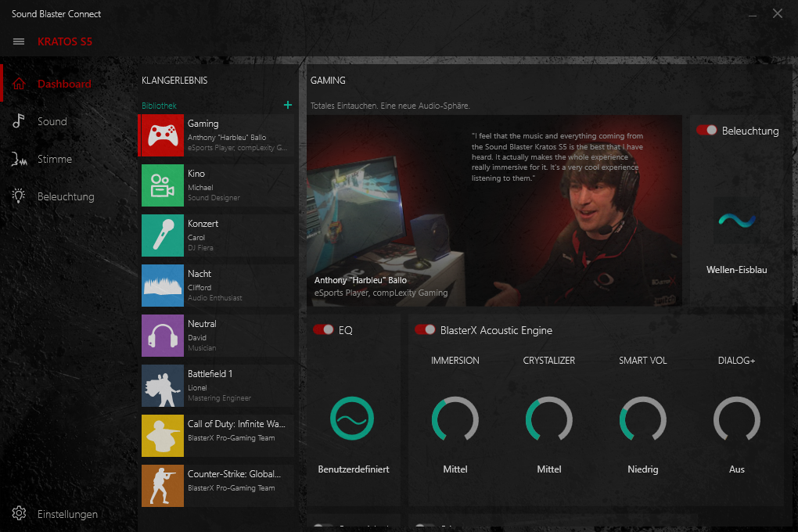Image resolution: width=798 pixels, height=532 pixels.
Task: Toggle the BlasterX Acoustic Engine switch
Action: (x=425, y=330)
